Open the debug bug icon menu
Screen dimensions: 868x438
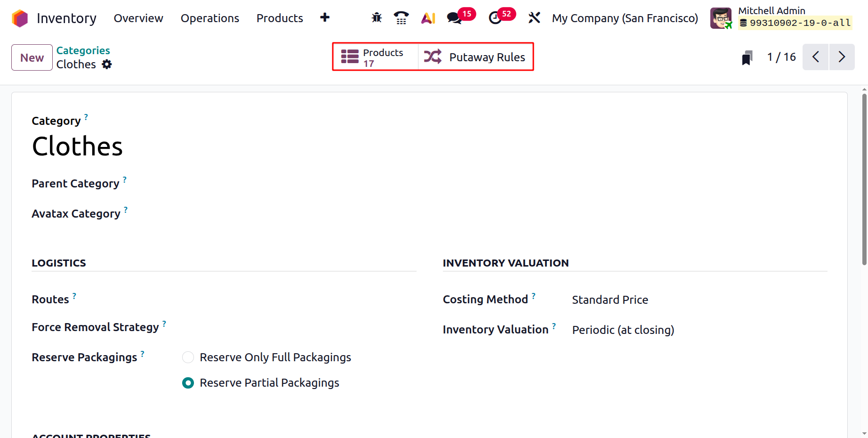(x=377, y=18)
